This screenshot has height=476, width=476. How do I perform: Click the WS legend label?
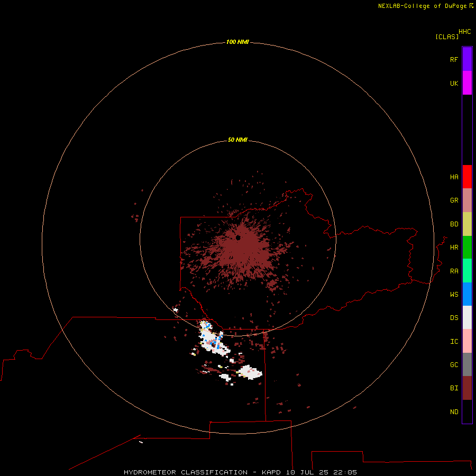pyautogui.click(x=454, y=294)
